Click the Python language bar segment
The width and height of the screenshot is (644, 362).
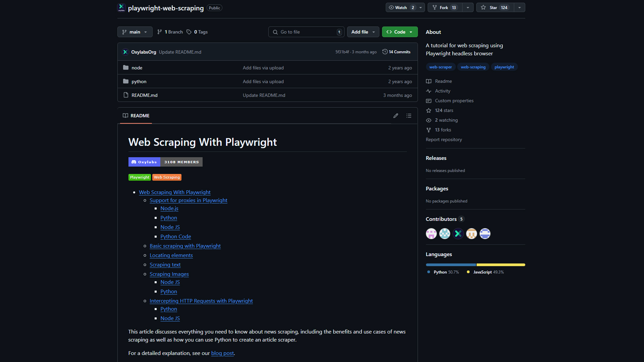(x=451, y=265)
